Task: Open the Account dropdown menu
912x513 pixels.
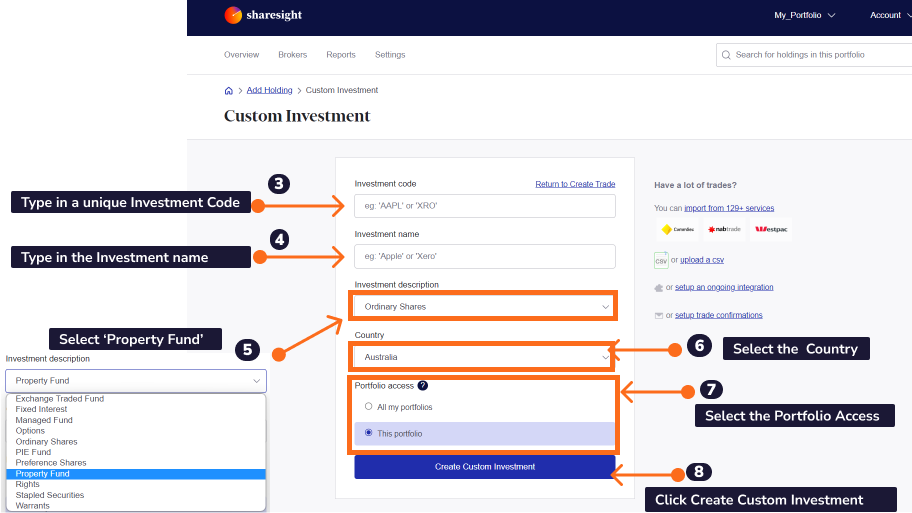Action: tap(890, 15)
